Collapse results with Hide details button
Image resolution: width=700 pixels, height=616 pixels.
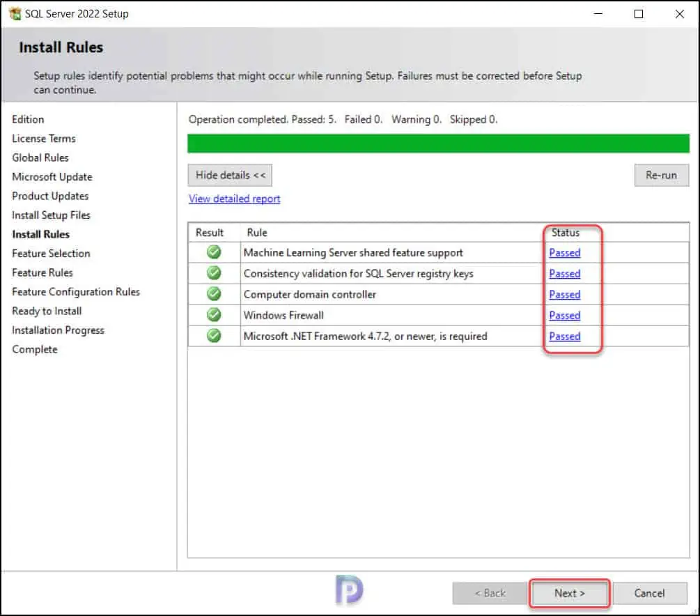[x=230, y=175]
